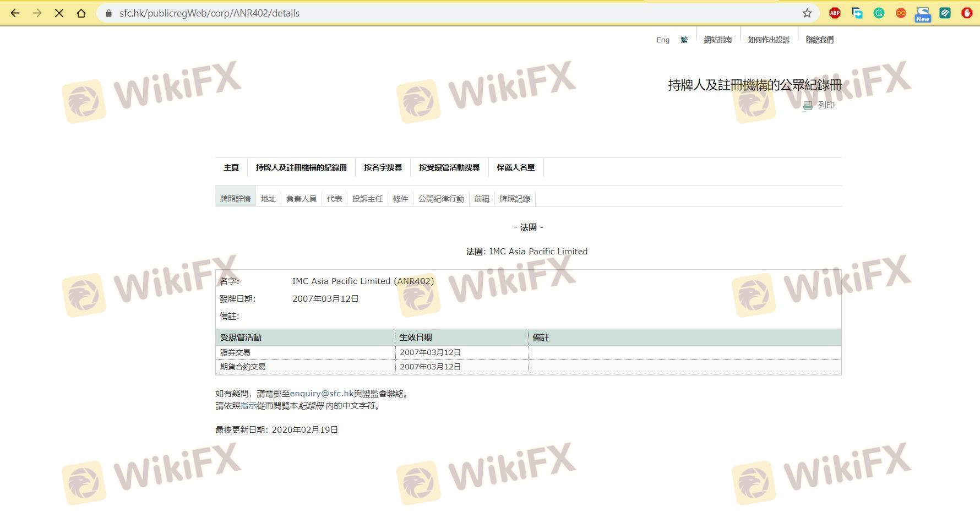Stop page loading with X button
The width and height of the screenshot is (980, 512).
point(59,13)
